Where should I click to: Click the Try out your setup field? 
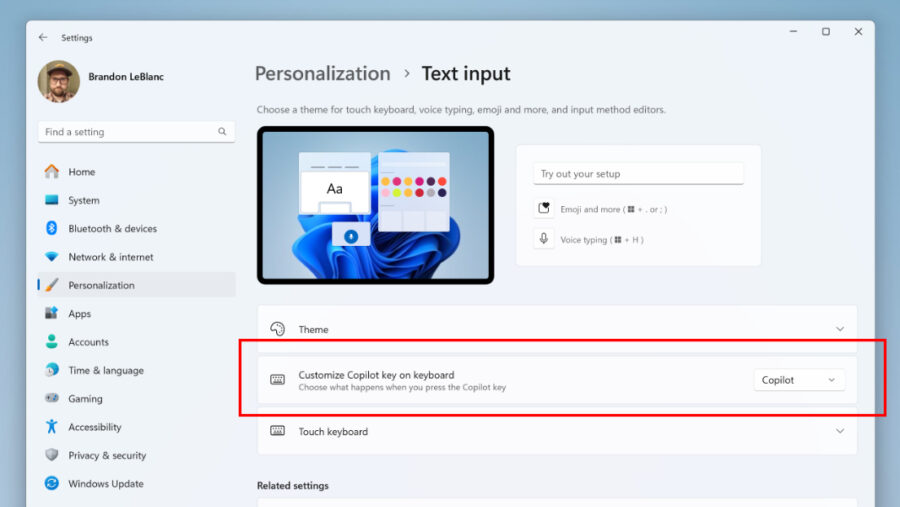(x=638, y=173)
